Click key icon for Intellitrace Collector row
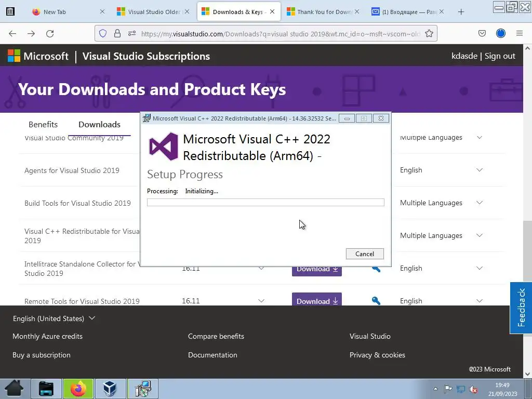Image resolution: width=532 pixels, height=399 pixels. pyautogui.click(x=376, y=269)
